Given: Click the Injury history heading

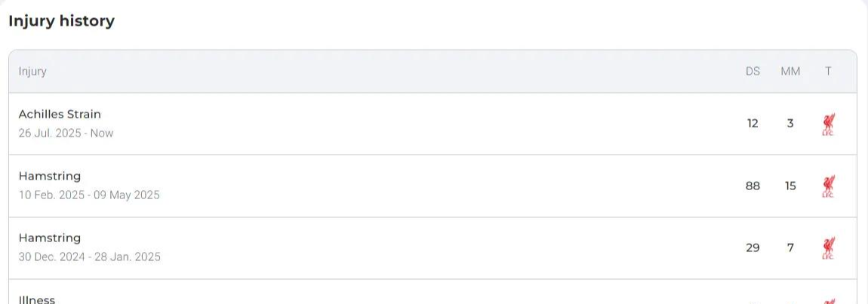Looking at the screenshot, I should 61,22.
